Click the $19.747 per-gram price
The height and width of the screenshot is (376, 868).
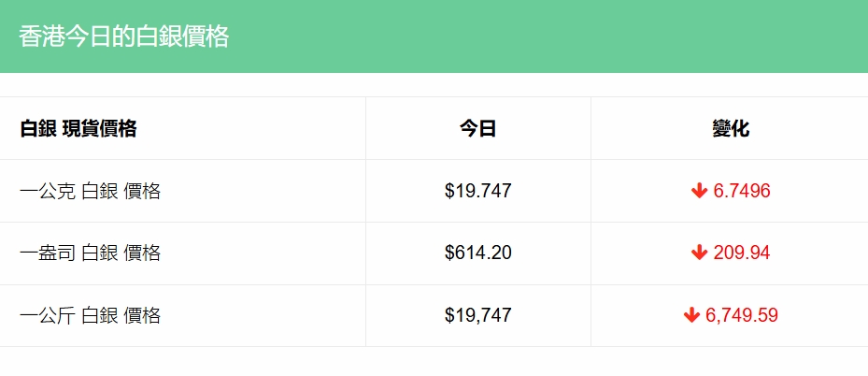coord(477,191)
